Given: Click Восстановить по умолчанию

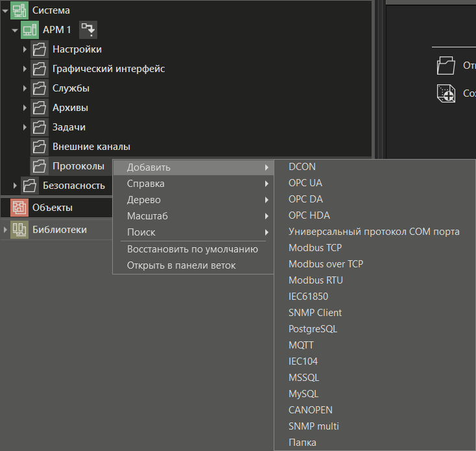Looking at the screenshot, I should click(x=193, y=249).
